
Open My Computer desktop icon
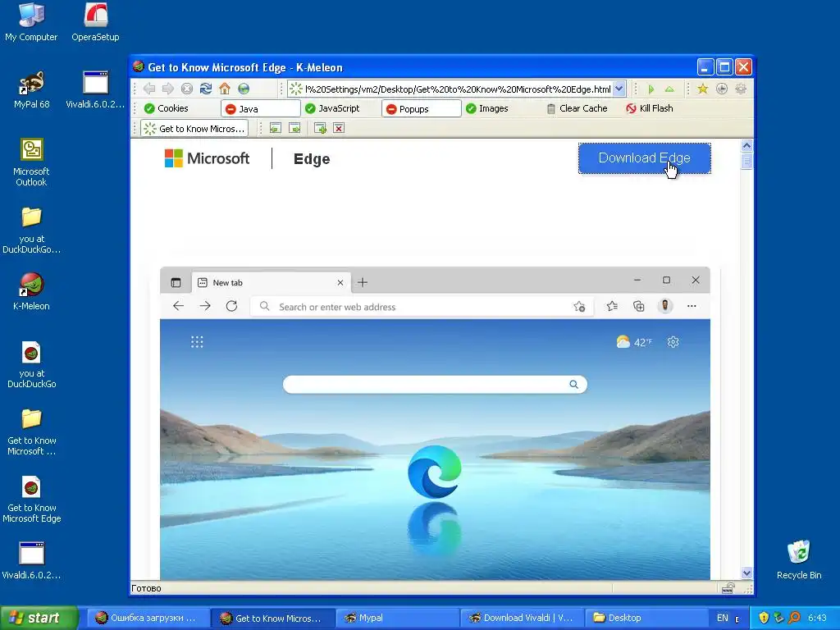31,22
